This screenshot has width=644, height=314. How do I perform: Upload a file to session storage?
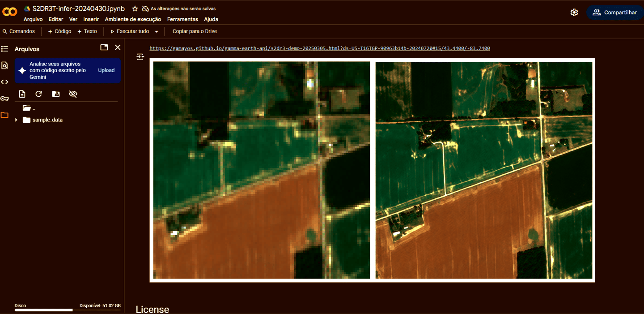22,94
